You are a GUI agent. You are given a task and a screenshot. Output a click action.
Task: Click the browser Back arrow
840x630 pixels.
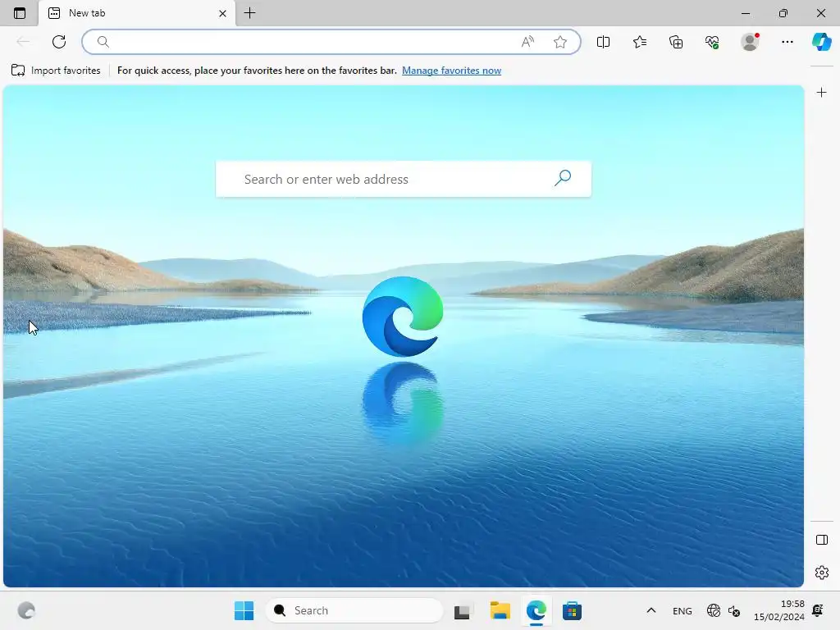[x=23, y=42]
